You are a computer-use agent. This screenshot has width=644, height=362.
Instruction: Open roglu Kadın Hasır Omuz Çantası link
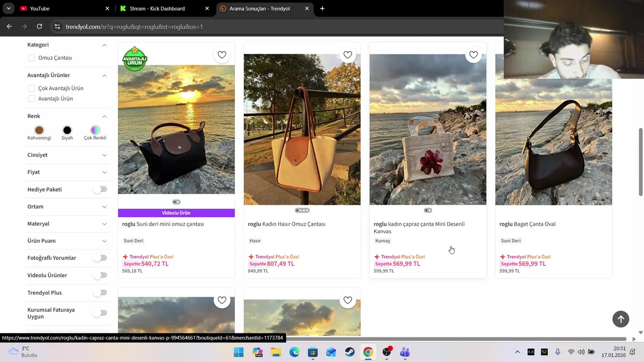pyautogui.click(x=287, y=224)
